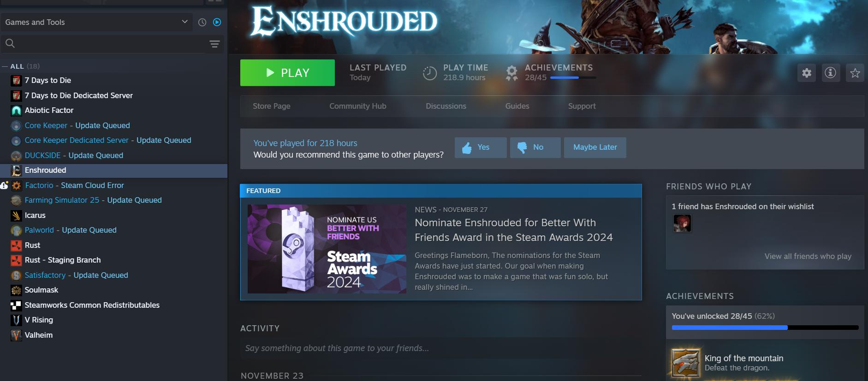This screenshot has width=868, height=381.
Task: Add Enshrouded to favorites with star icon
Action: click(855, 73)
